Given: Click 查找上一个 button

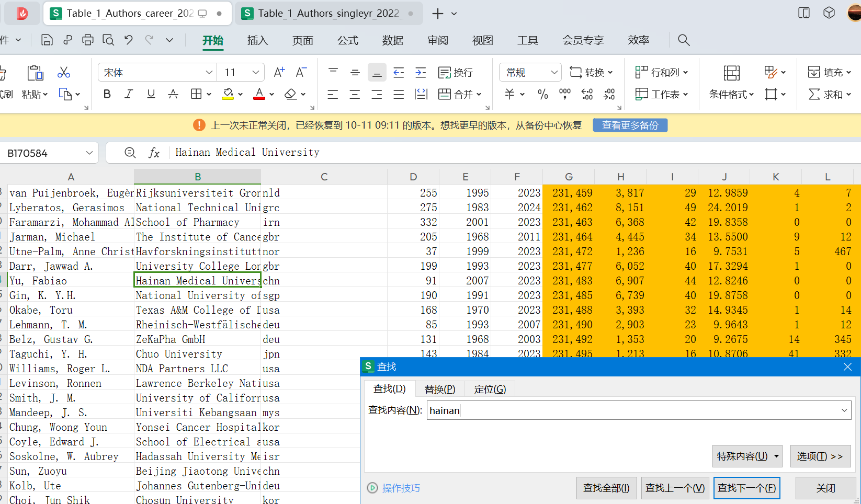Looking at the screenshot, I should (x=675, y=488).
